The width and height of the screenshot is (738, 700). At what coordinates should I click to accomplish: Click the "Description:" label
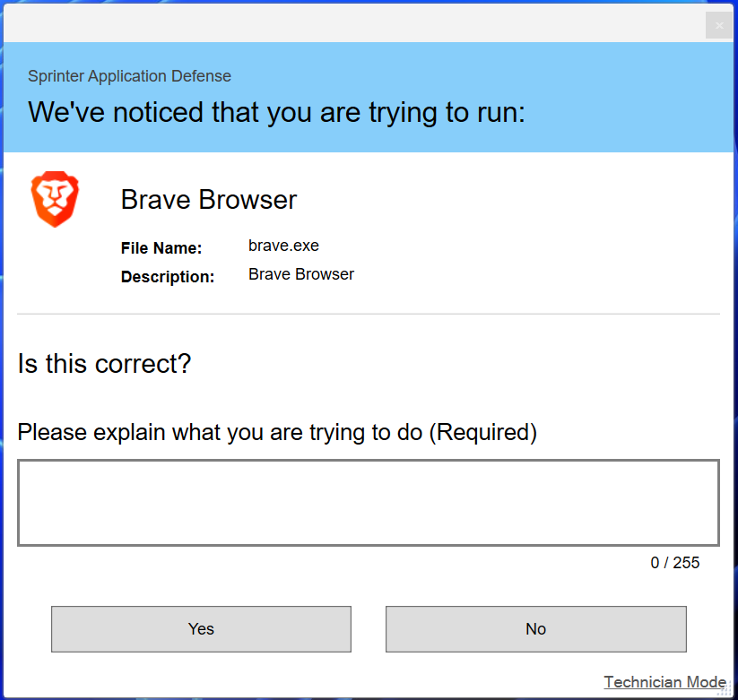coord(168,277)
